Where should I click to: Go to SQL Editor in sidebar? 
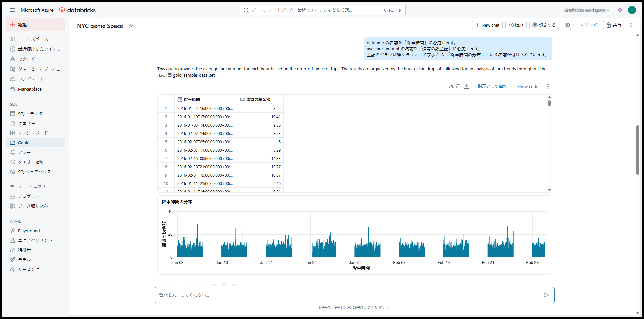(30, 114)
